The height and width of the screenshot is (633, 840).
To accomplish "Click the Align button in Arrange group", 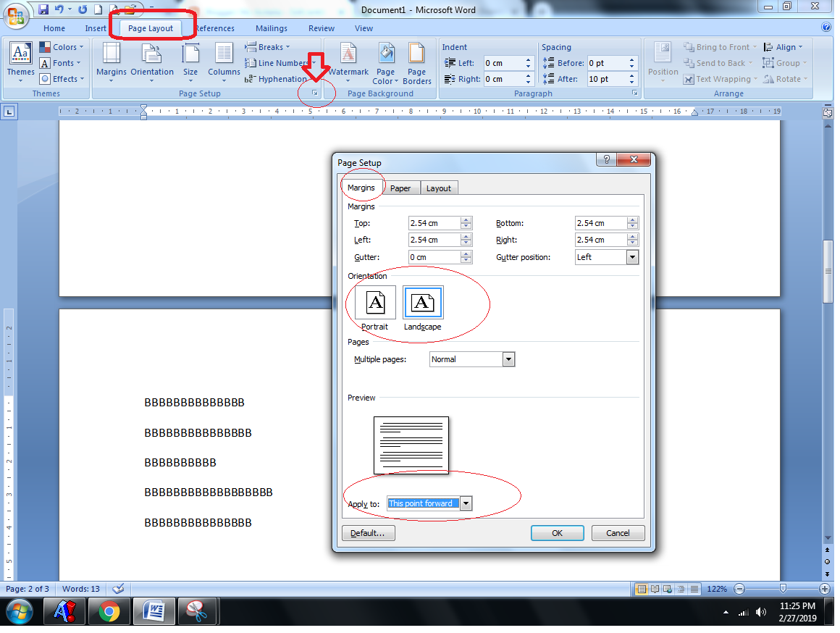I will pos(784,47).
